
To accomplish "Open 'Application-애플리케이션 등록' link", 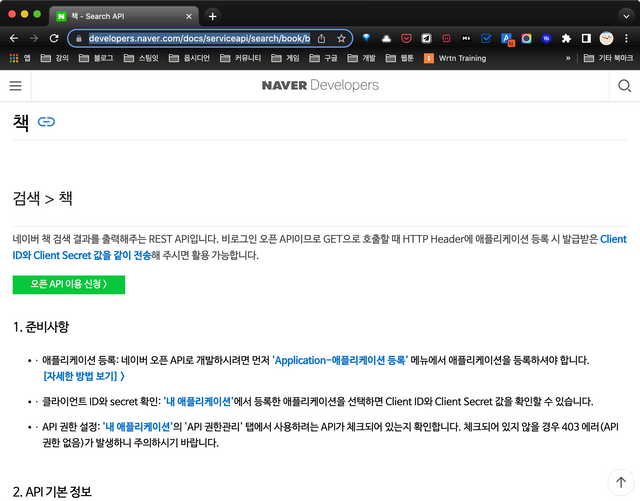I will (340, 361).
